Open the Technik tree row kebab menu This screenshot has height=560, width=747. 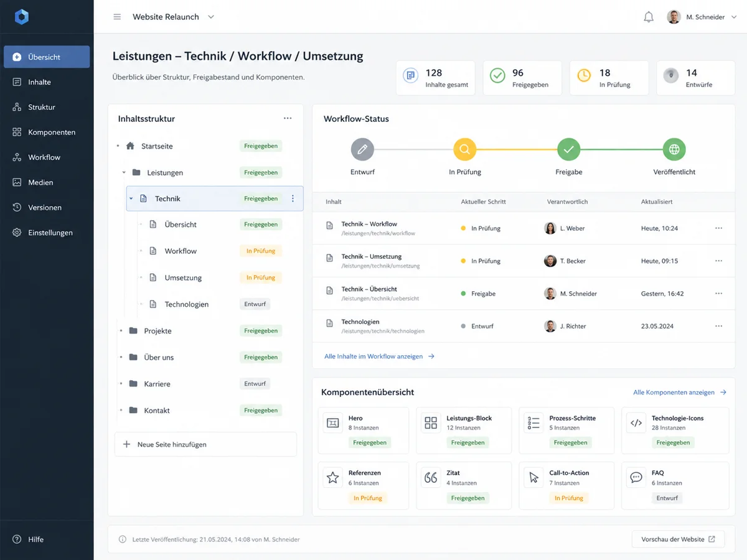pyautogui.click(x=293, y=198)
